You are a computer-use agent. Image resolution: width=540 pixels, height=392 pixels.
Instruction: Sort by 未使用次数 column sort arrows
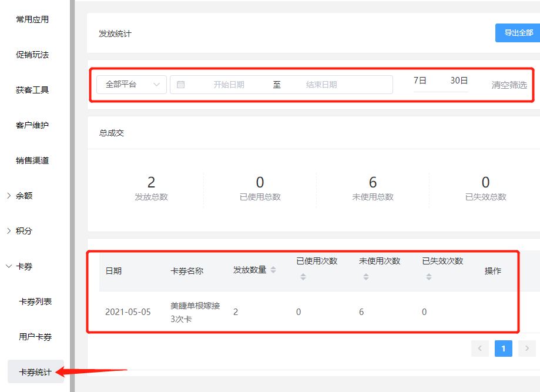365,277
